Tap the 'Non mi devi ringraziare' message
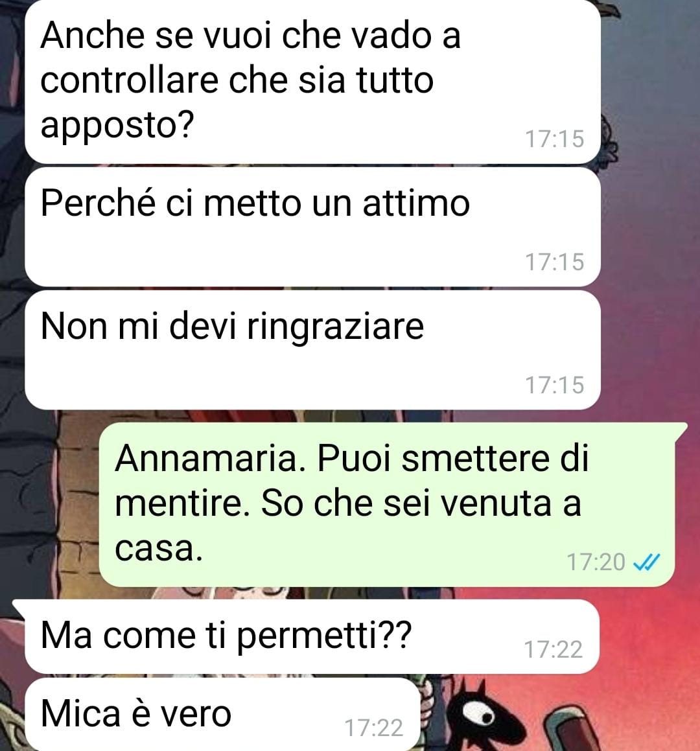This screenshot has height=751, width=700. coord(312,350)
